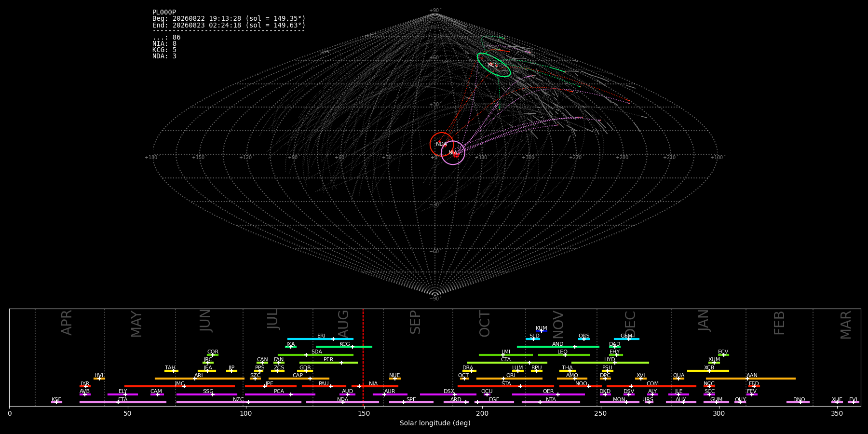Click the PER shower bar in timeline
Screen dimensions: 868x434
(328, 363)
